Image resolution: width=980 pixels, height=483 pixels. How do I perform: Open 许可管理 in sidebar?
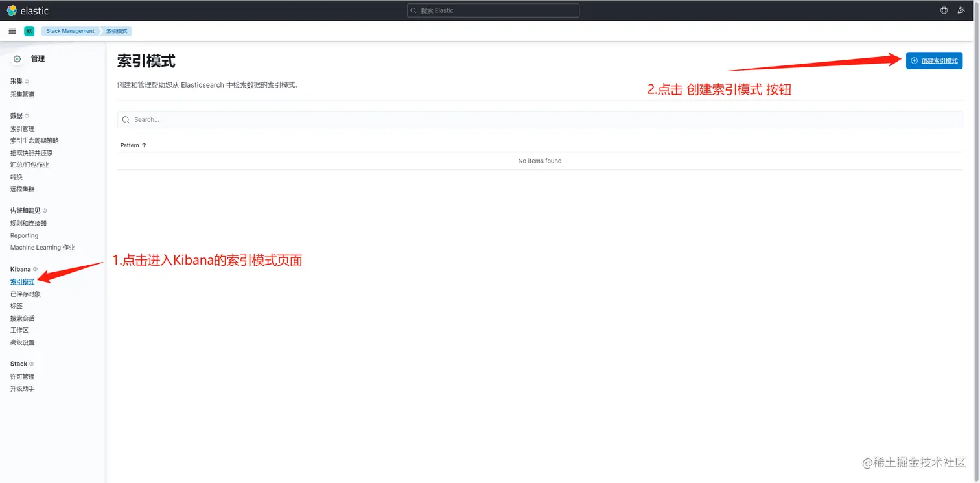tap(23, 377)
